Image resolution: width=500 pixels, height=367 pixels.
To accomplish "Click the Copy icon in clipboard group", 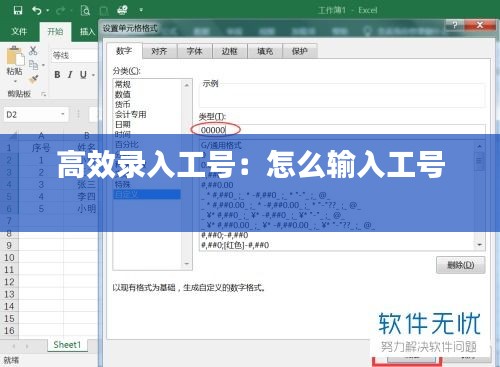I will (x=33, y=65).
